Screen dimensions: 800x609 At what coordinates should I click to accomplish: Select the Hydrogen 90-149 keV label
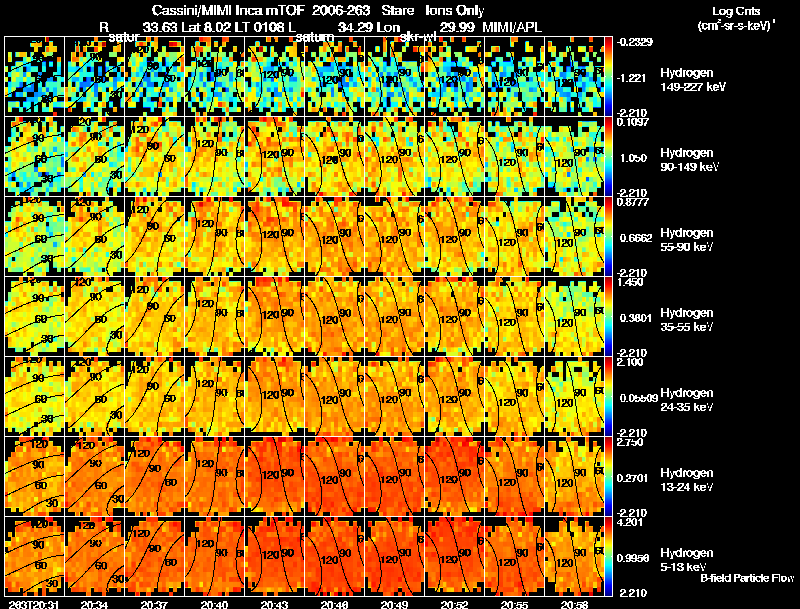[x=689, y=160]
